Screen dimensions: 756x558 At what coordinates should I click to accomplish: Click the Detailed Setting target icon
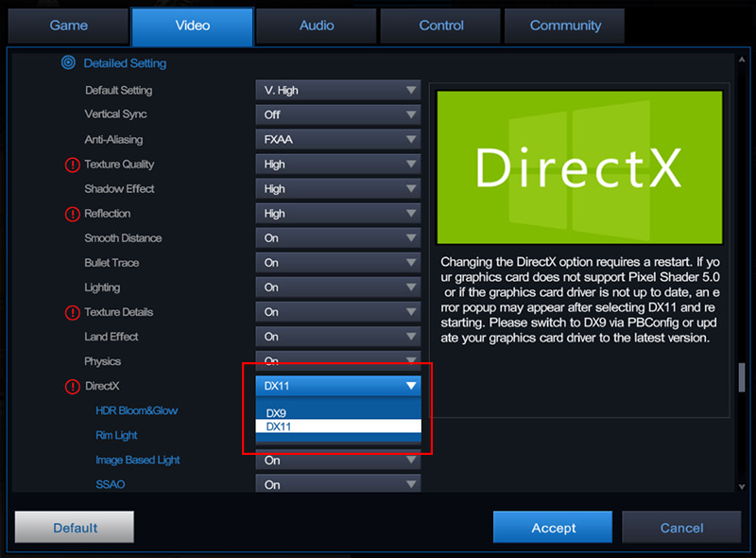coord(68,62)
